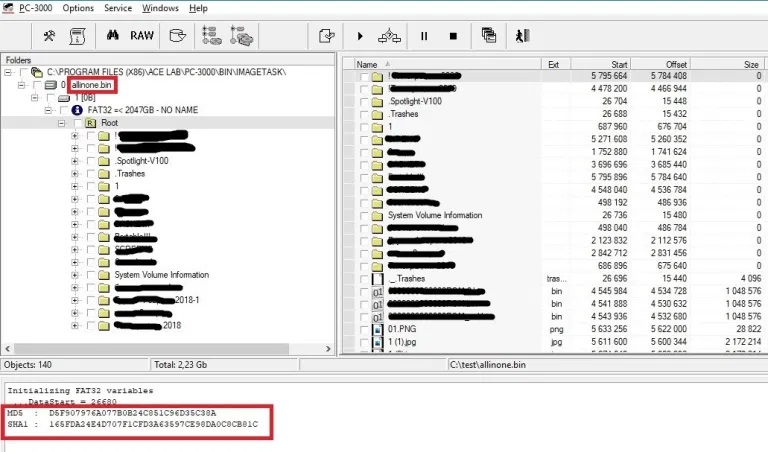
Task: Tick the 01.PNG file checkbox
Action: [364, 327]
